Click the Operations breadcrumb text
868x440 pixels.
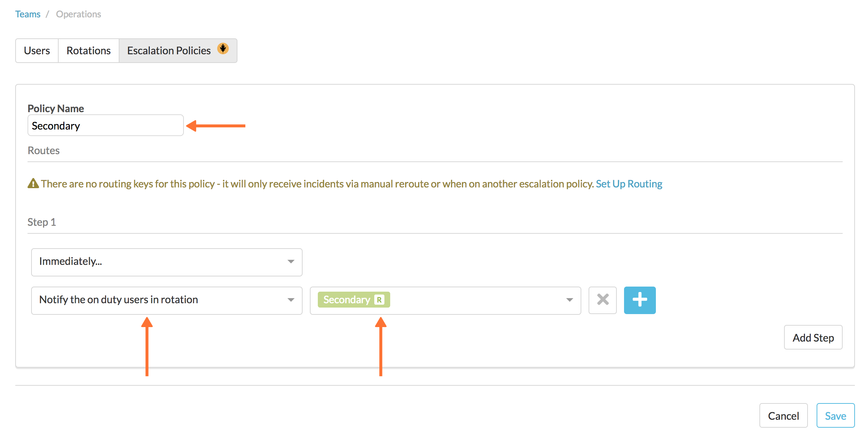[x=79, y=14]
